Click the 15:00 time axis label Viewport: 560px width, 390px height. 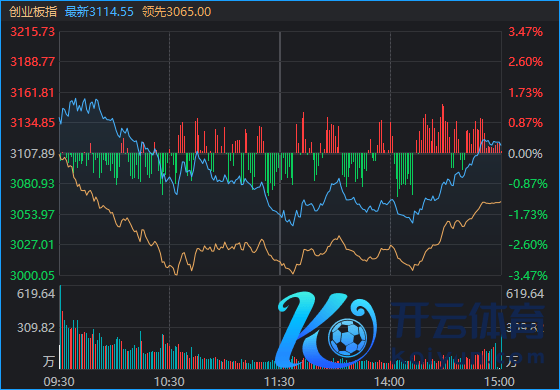pyautogui.click(x=500, y=382)
